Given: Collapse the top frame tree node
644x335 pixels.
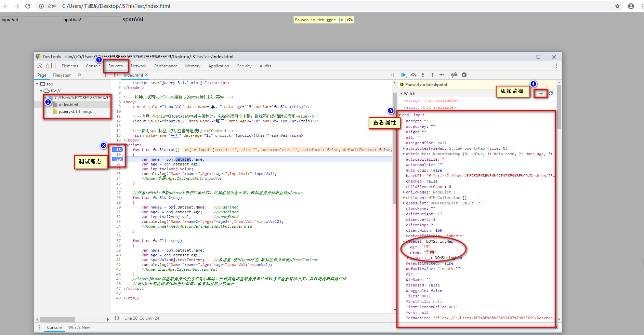Looking at the screenshot, I should [37, 84].
